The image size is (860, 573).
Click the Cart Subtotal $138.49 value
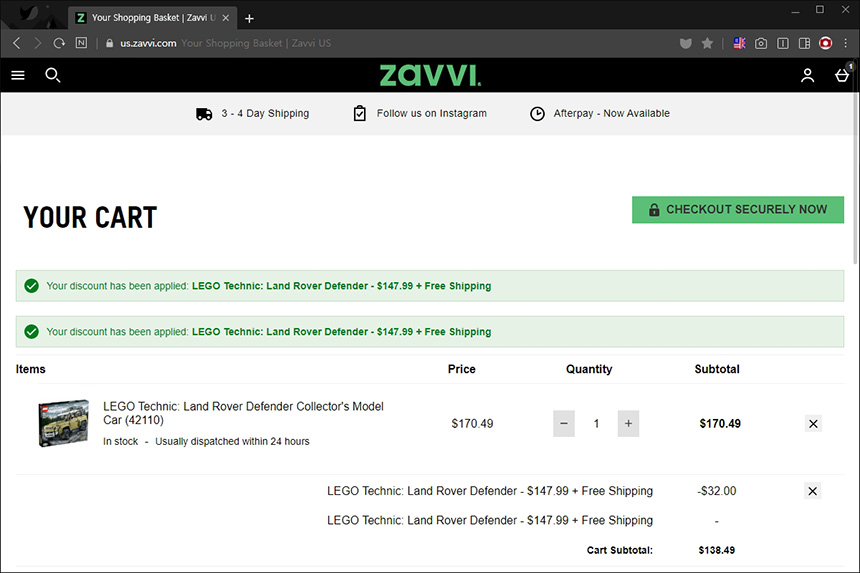717,550
